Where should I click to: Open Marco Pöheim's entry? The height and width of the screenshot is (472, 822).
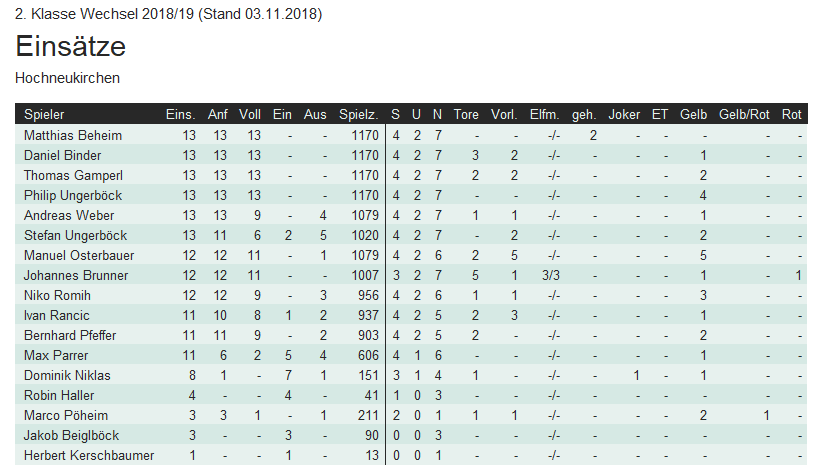point(60,415)
